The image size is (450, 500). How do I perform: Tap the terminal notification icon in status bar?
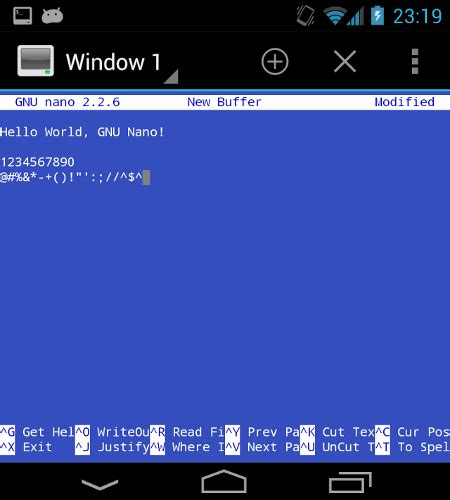[x=23, y=16]
